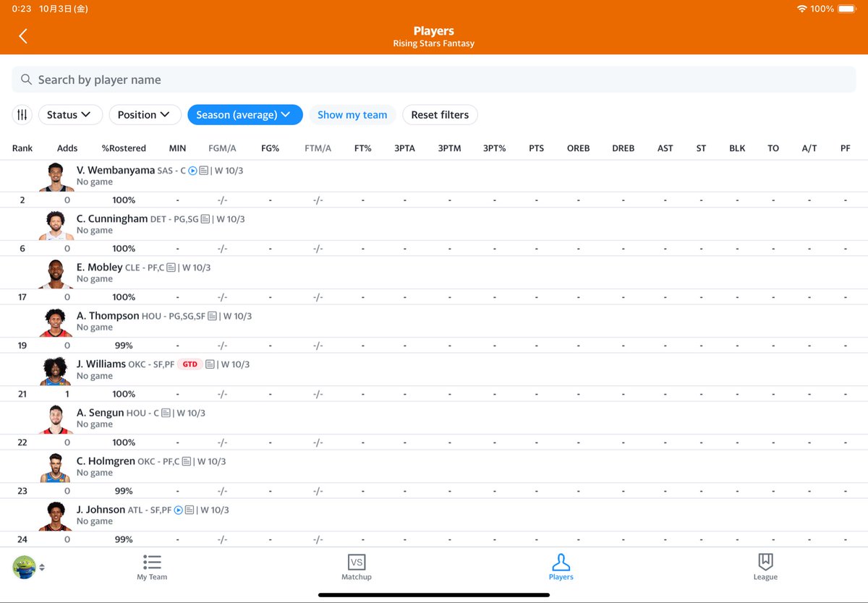868x603 pixels.
Task: Open C. Holmgren player name
Action: [x=106, y=461]
